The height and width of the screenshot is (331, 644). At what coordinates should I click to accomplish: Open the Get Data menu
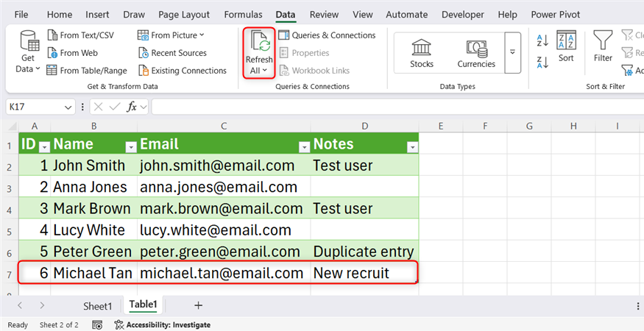pyautogui.click(x=27, y=52)
